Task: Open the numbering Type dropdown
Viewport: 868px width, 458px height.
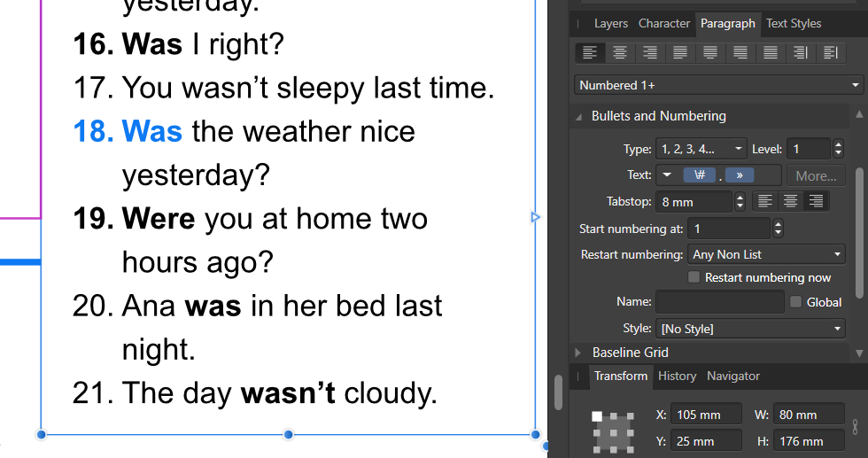Action: (x=701, y=149)
